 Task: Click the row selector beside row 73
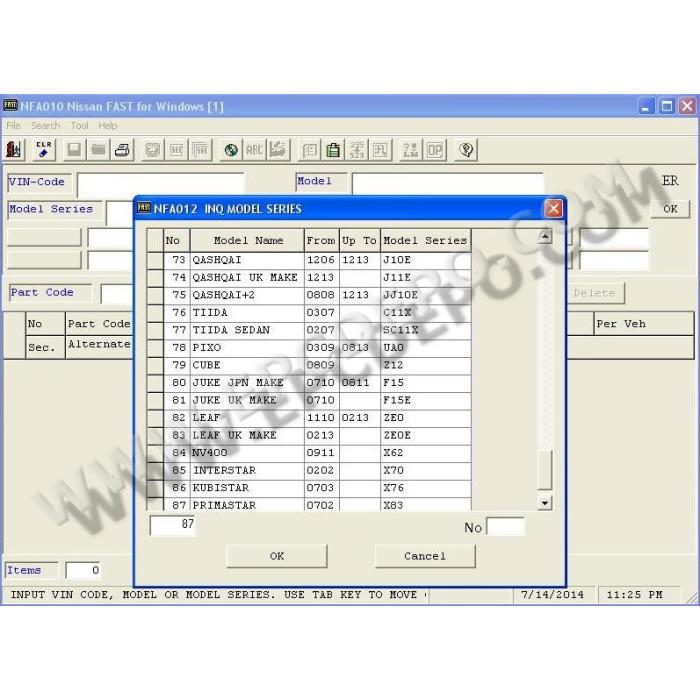click(x=155, y=260)
